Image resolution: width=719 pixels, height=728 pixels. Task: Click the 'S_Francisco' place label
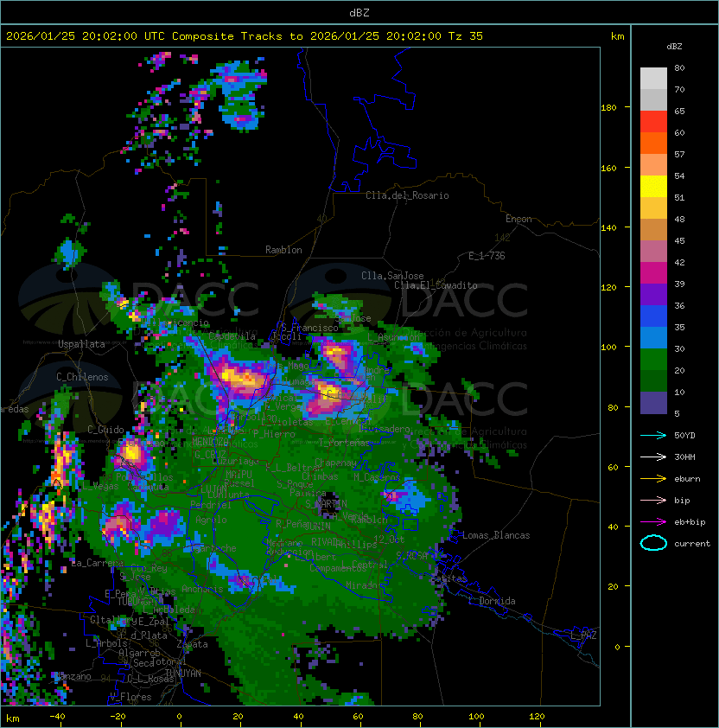pos(309,328)
